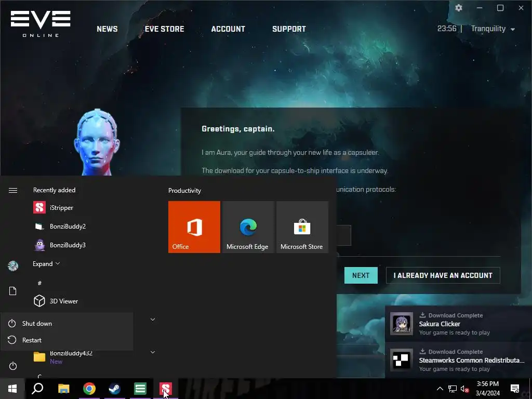Open Microsoft Store tile
Viewport: 532px width, 399px height.
pyautogui.click(x=302, y=227)
